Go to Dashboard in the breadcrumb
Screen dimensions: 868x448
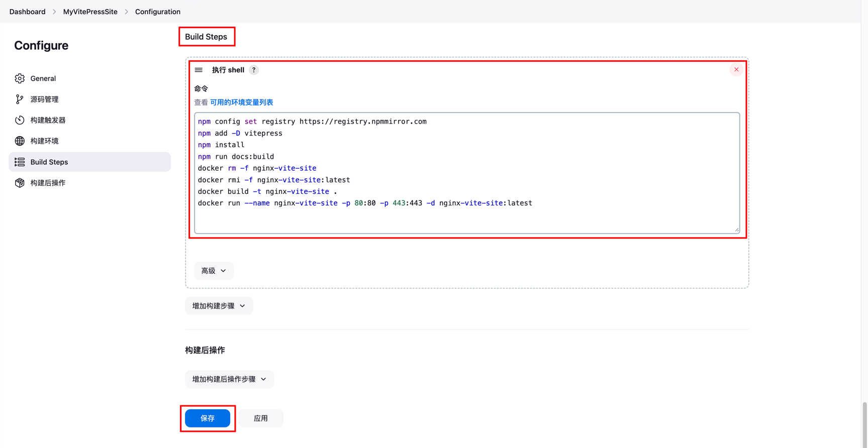coord(27,12)
